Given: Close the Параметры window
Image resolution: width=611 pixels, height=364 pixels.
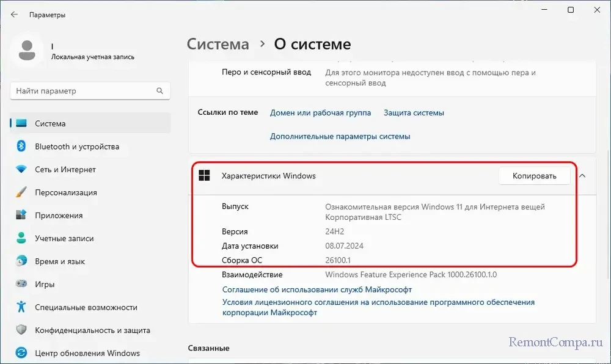Looking at the screenshot, I should 597,10.
